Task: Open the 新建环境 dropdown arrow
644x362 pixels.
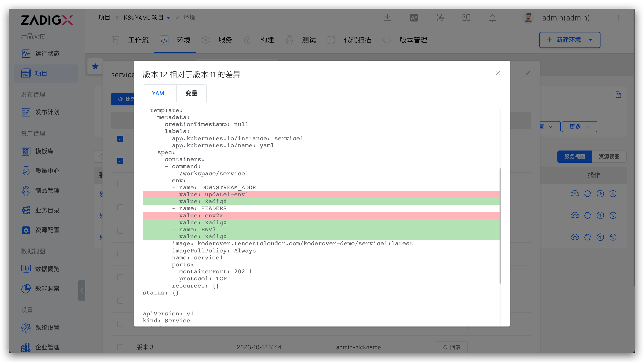Action: pyautogui.click(x=590, y=40)
